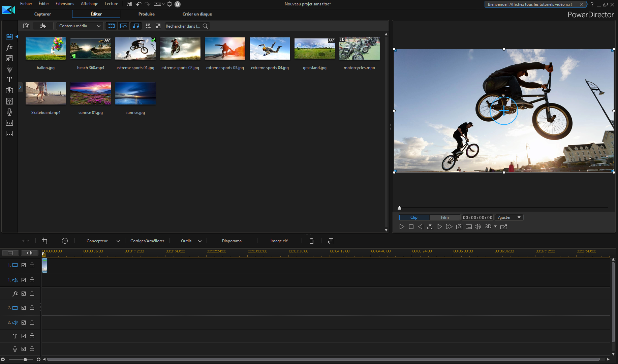Click the crop tool icon
The image size is (618, 364).
45,241
